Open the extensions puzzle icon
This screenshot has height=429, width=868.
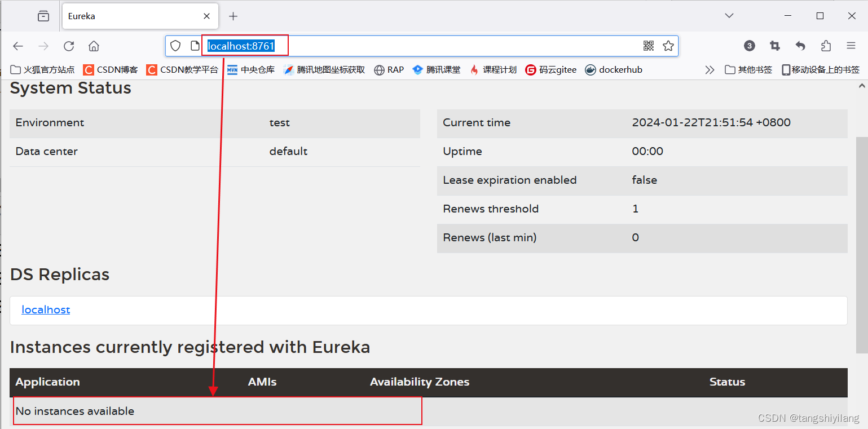coord(826,46)
